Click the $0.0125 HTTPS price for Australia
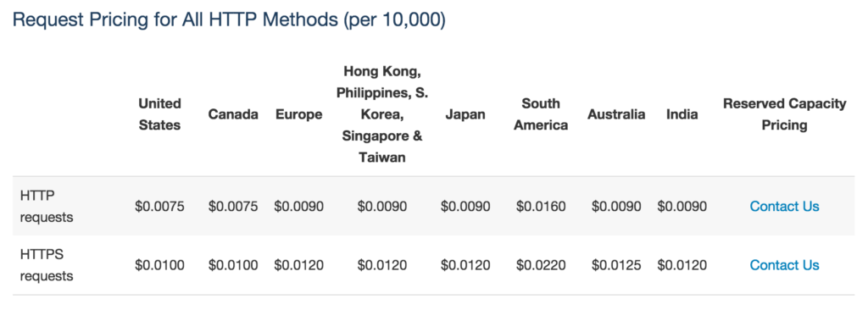Viewport: 868px width, 310px height. [x=616, y=265]
